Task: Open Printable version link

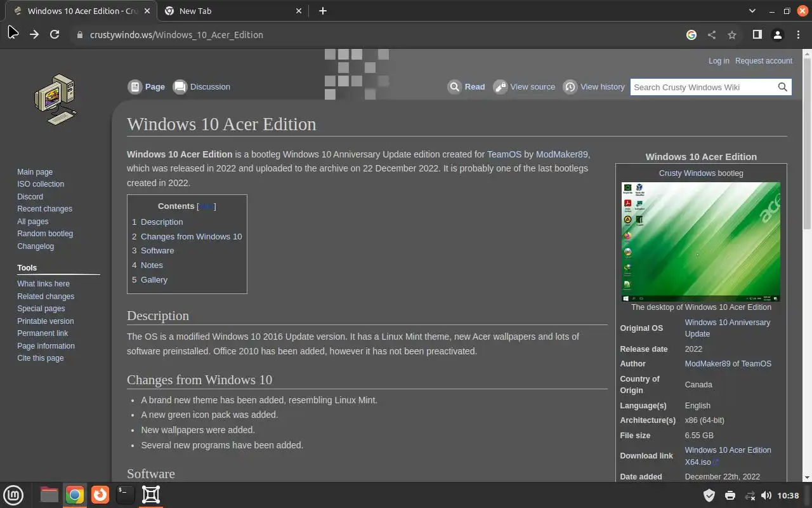Action: click(45, 321)
